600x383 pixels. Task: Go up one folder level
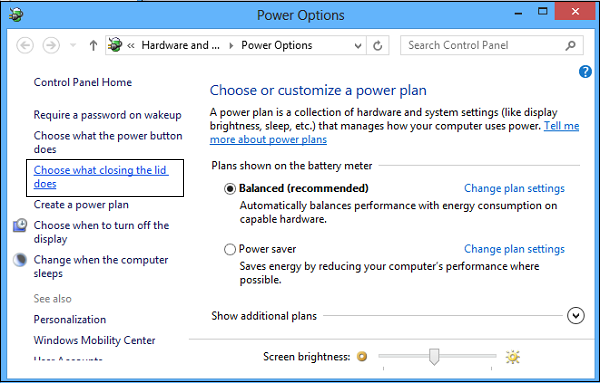[x=93, y=46]
